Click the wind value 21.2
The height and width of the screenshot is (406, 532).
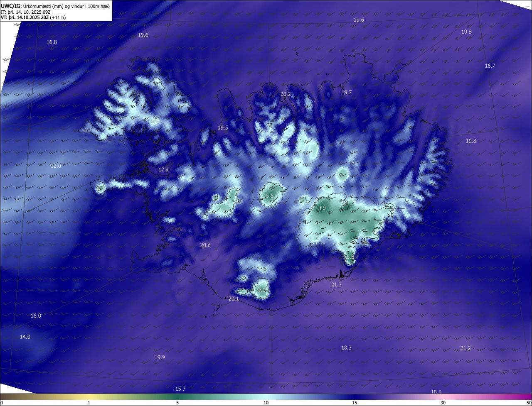click(465, 348)
